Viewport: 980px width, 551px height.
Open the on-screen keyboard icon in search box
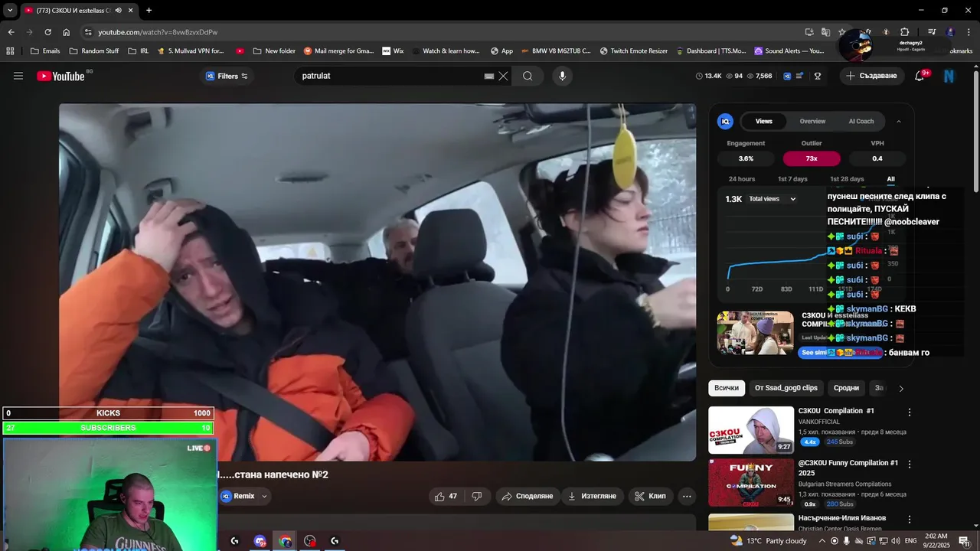(489, 76)
